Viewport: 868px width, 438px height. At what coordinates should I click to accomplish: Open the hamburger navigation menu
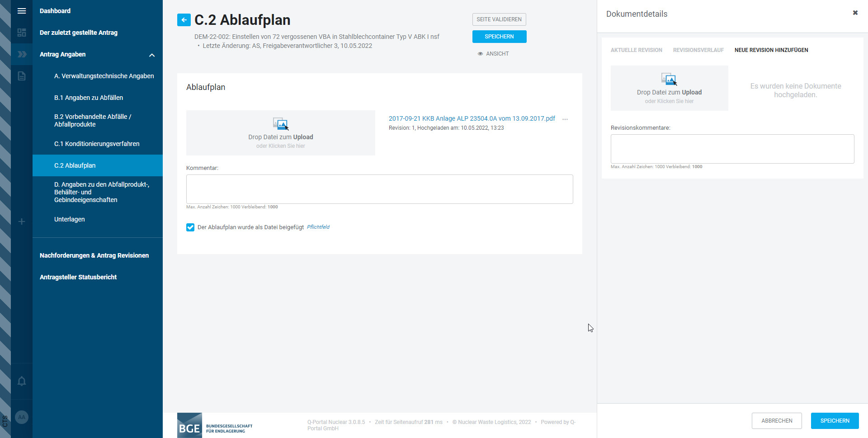21,11
